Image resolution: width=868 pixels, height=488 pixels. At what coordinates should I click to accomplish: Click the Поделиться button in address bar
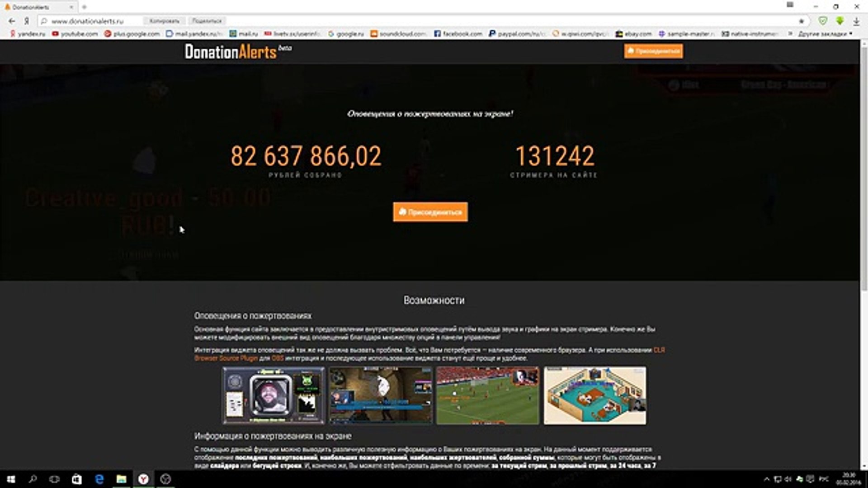tap(207, 21)
